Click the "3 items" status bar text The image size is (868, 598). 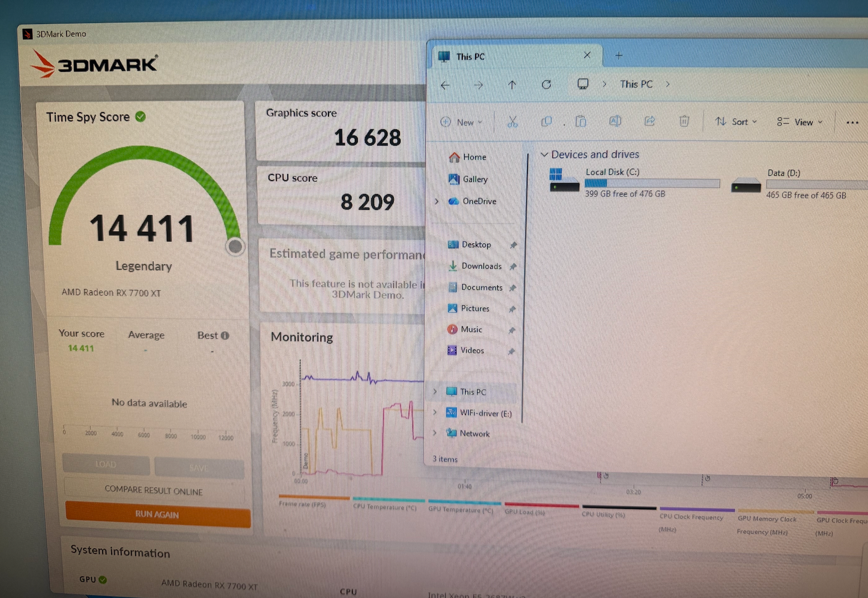(445, 459)
